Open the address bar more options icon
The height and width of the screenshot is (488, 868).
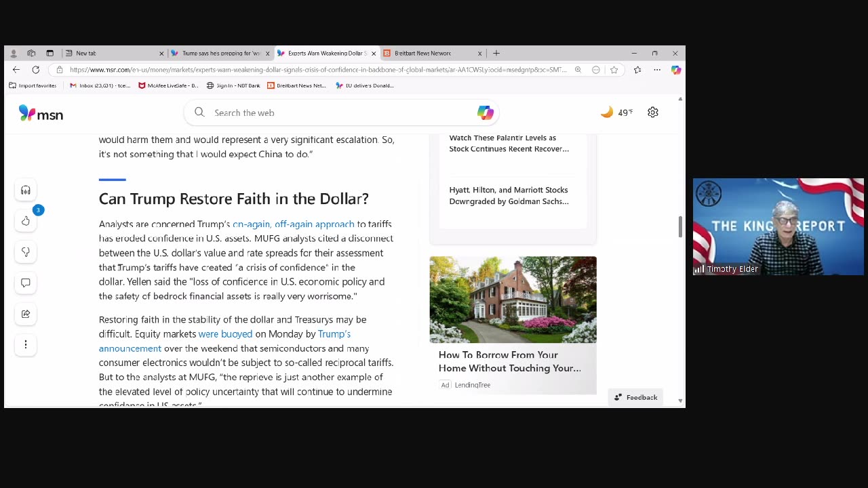tap(596, 70)
